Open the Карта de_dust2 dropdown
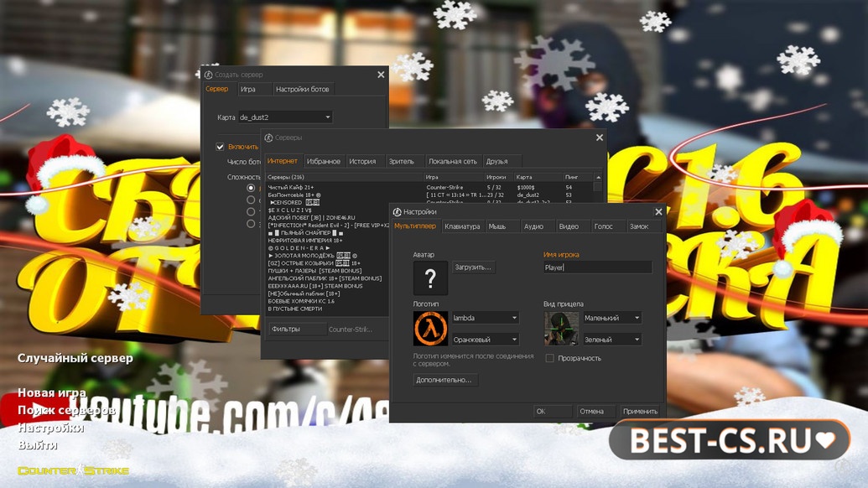 point(285,117)
